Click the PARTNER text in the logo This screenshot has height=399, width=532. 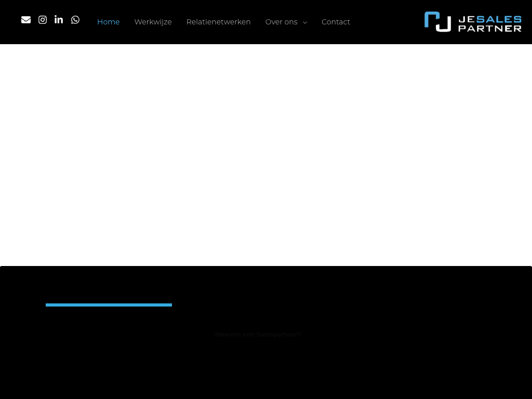click(x=489, y=28)
